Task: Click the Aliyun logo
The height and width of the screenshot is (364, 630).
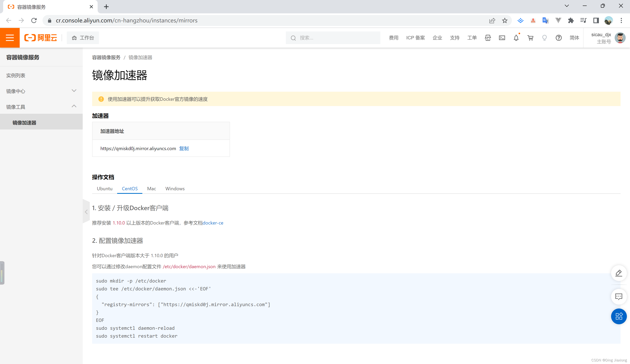Action: pyautogui.click(x=41, y=38)
